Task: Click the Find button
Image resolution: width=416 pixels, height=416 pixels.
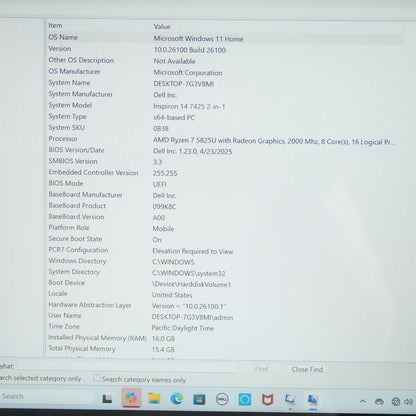Action: coord(261,369)
